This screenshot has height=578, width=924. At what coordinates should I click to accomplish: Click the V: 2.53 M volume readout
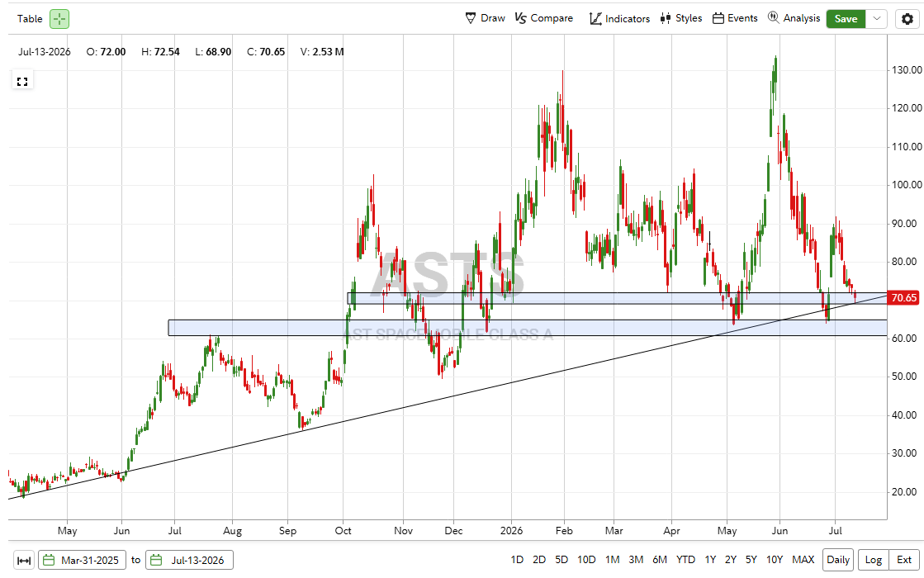[x=322, y=52]
